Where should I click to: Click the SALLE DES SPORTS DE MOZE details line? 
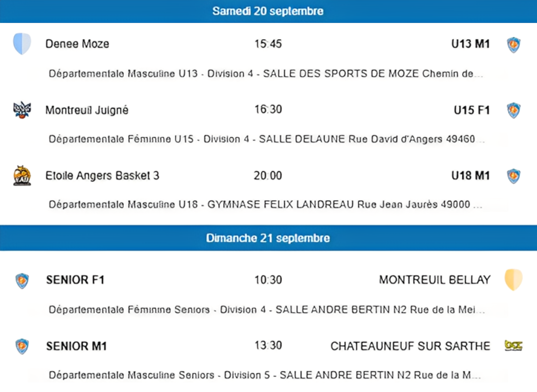coord(266,74)
